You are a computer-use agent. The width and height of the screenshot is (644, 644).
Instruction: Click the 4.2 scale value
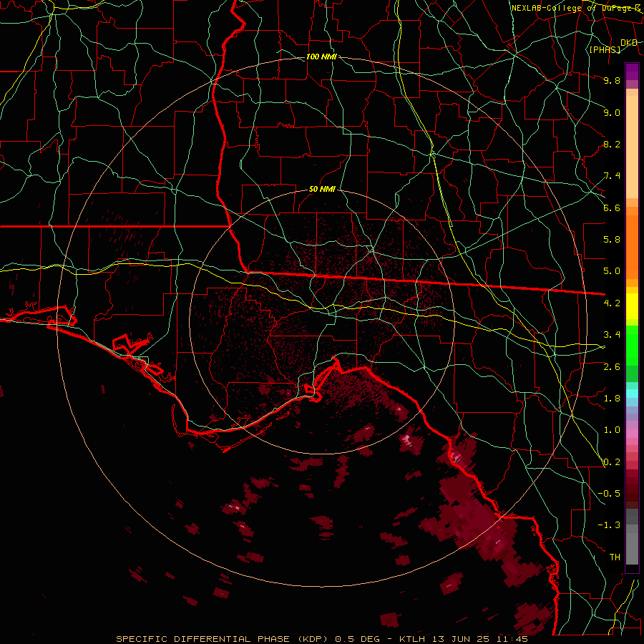click(x=612, y=303)
